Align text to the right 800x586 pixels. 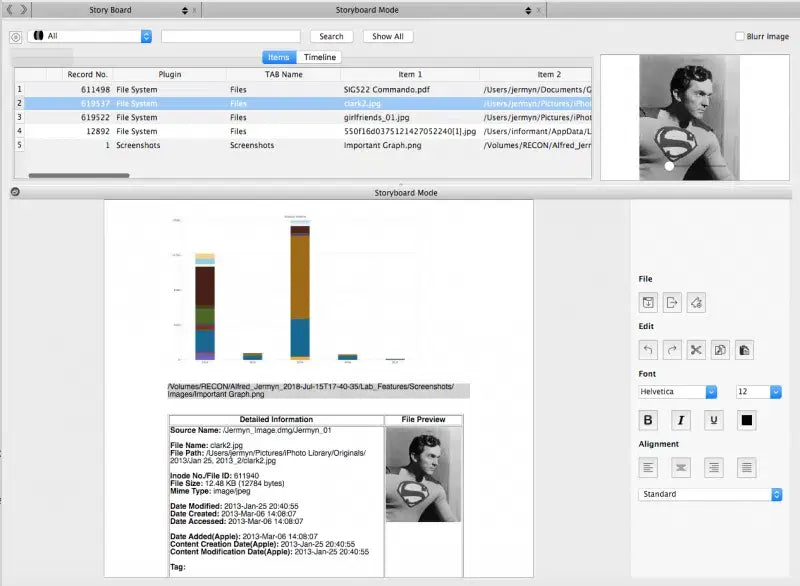pyautogui.click(x=714, y=466)
